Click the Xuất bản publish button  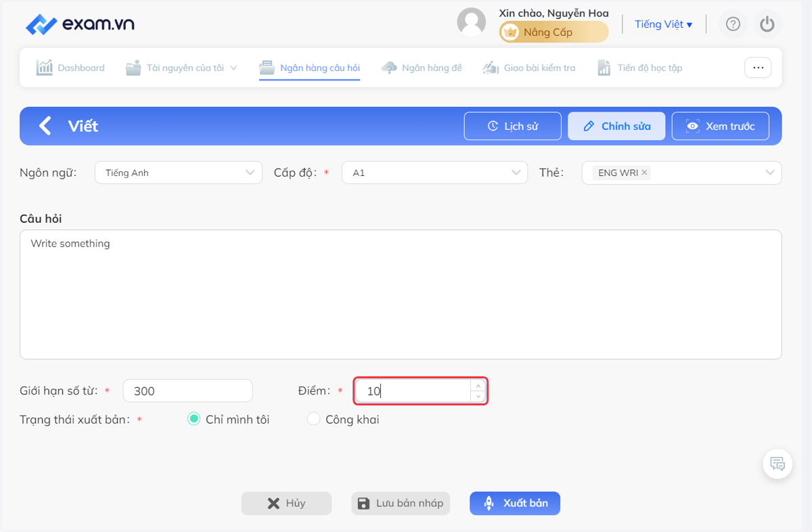[515, 503]
